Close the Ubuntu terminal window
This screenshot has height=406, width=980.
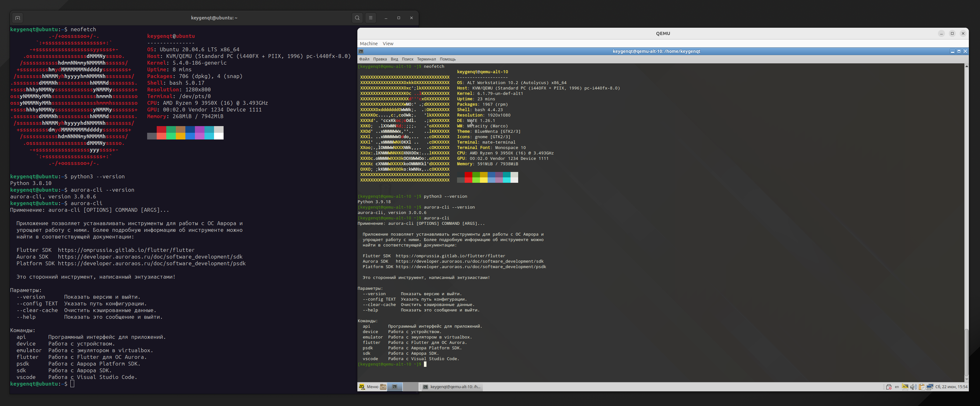[x=411, y=18]
